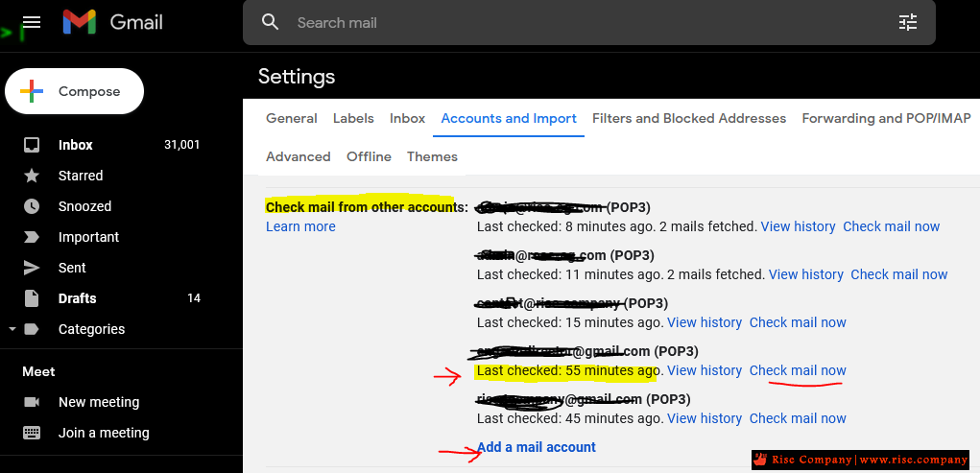Open Filters and Blocked Addresses tab
The image size is (980, 473).
(689, 118)
